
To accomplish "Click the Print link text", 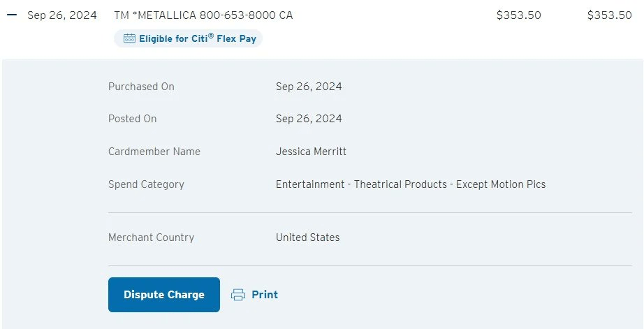I will (265, 295).
